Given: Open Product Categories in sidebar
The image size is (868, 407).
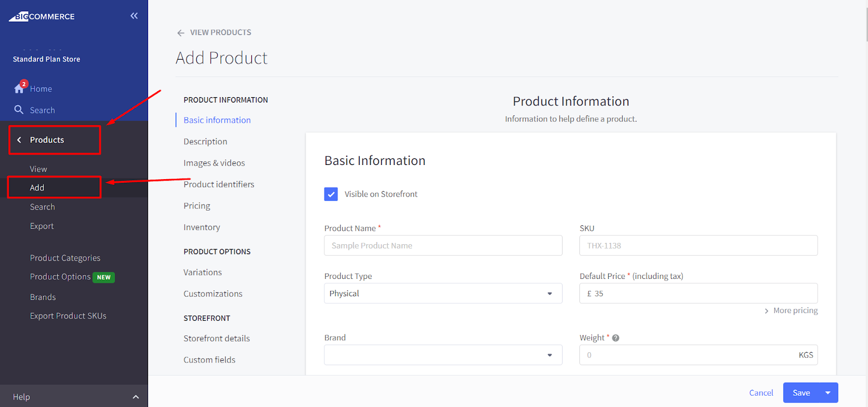Looking at the screenshot, I should 65,258.
